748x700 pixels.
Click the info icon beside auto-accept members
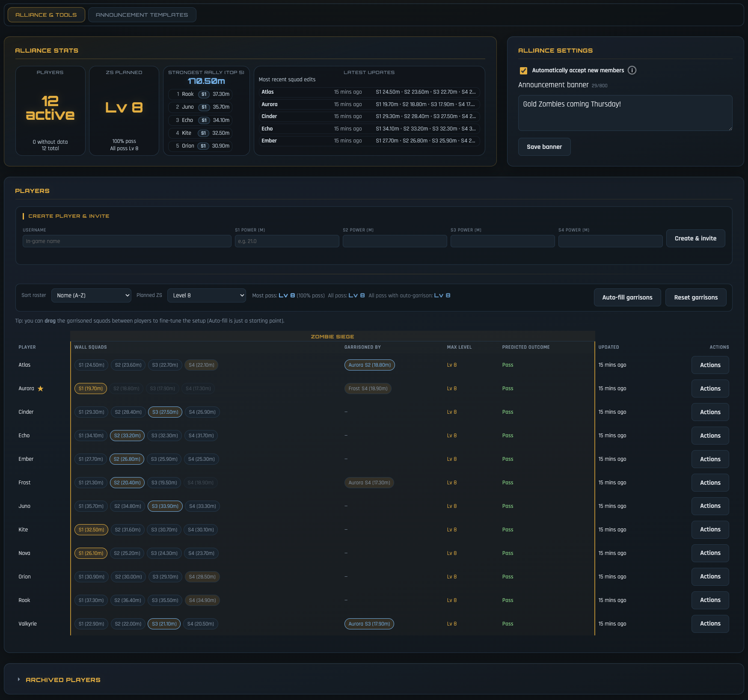[632, 71]
